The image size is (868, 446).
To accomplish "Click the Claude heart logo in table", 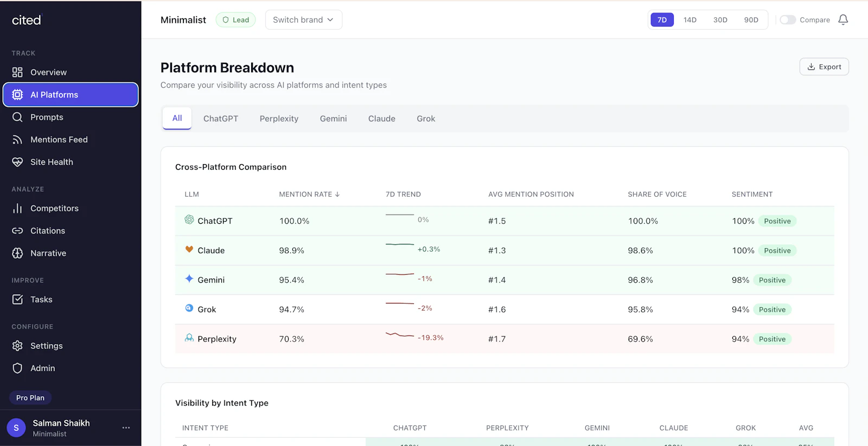I will 189,249.
